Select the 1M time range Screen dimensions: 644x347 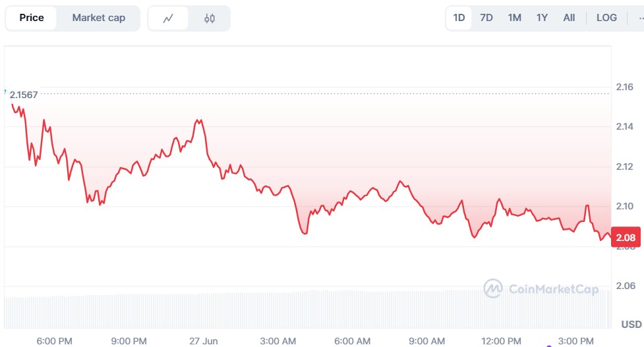[x=515, y=18]
